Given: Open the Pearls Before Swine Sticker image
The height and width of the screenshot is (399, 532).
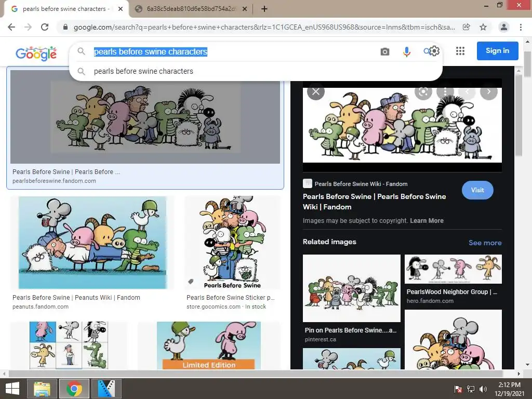Looking at the screenshot, I should (x=232, y=243).
